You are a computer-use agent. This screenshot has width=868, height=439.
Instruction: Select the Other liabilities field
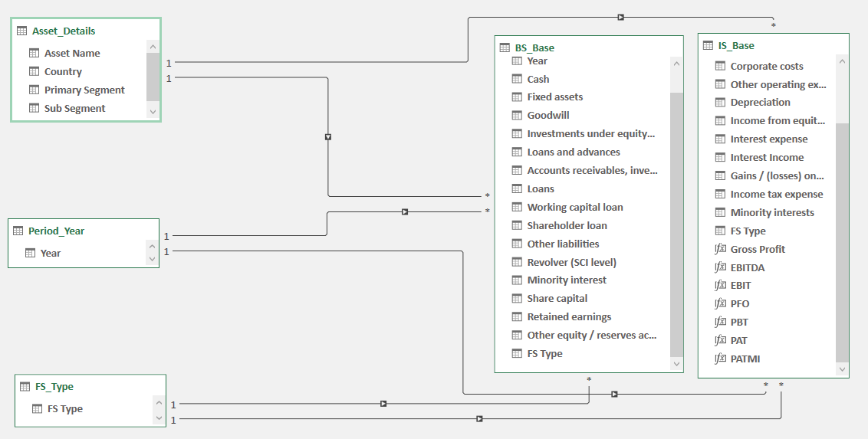(x=563, y=244)
